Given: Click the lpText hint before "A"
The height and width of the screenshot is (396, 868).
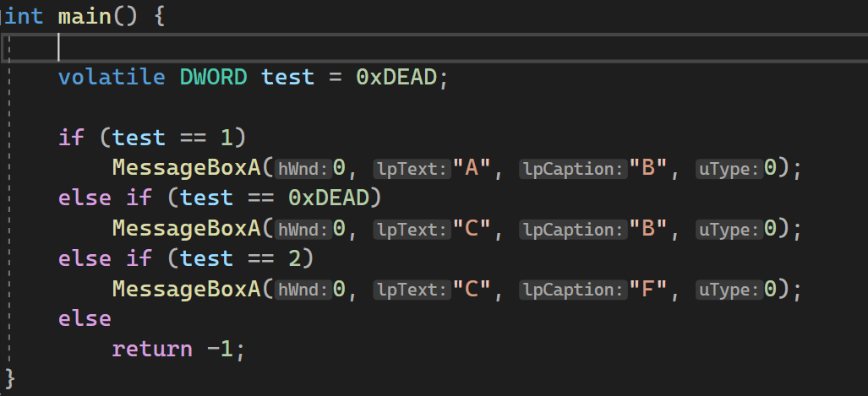Looking at the screenshot, I should tap(412, 168).
